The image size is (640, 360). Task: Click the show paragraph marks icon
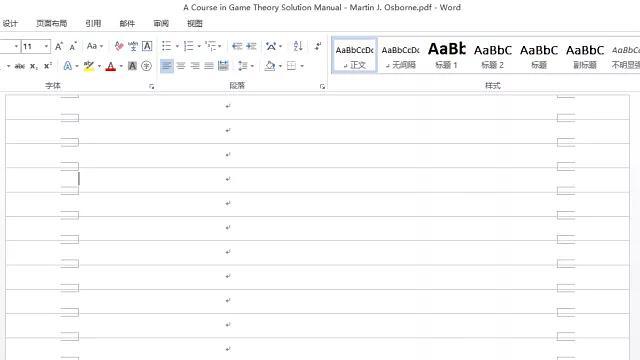[x=318, y=46]
